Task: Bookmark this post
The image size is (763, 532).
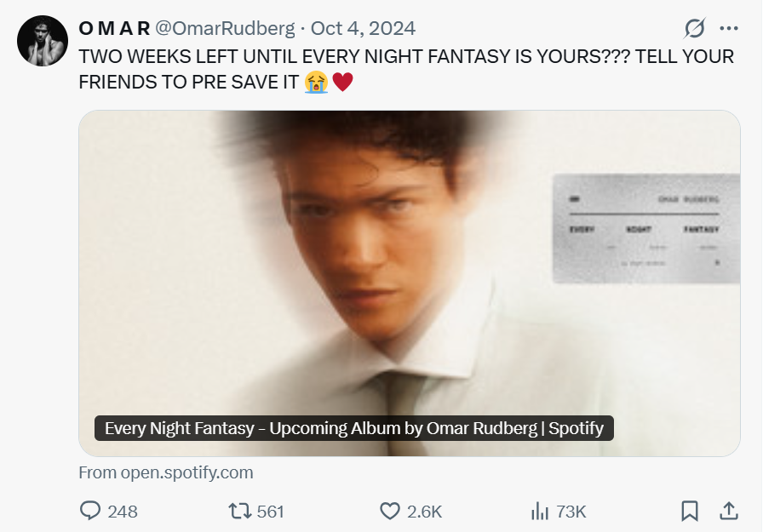Action: (690, 511)
